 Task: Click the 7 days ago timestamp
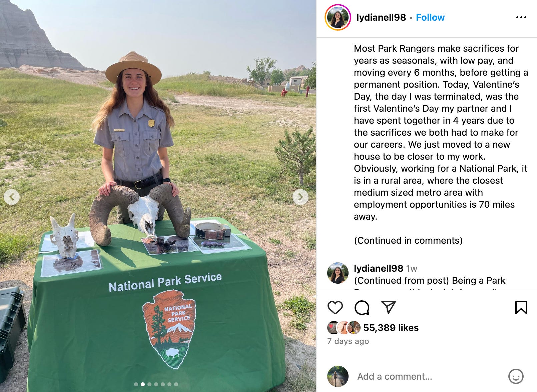click(348, 341)
